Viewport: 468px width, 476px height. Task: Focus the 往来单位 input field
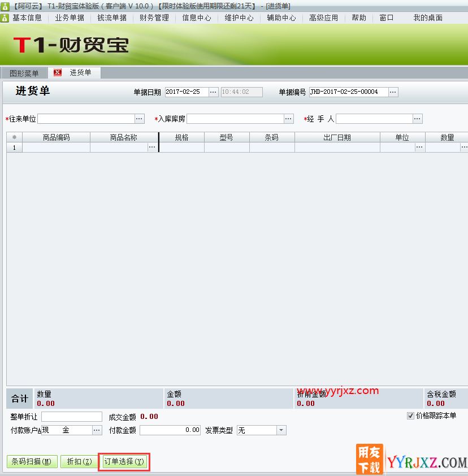click(86, 119)
